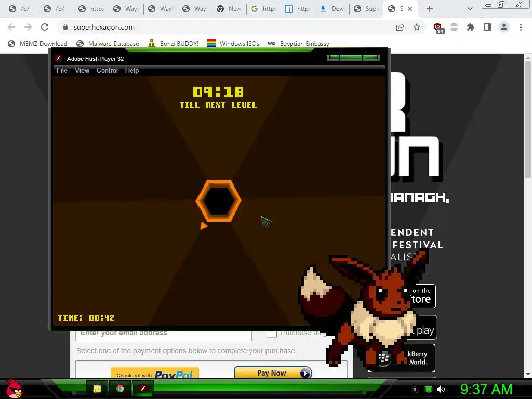Switch to the inactive 'Supe' tab

[x=367, y=9]
